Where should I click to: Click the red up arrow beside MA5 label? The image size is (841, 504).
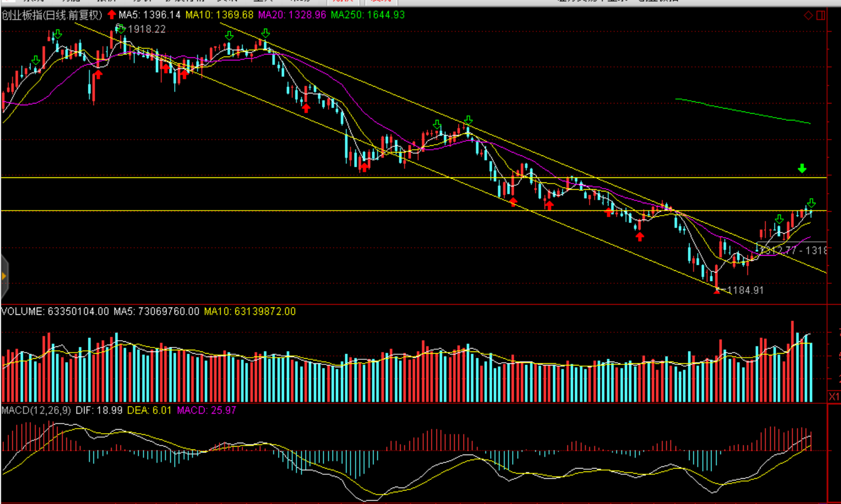(112, 15)
